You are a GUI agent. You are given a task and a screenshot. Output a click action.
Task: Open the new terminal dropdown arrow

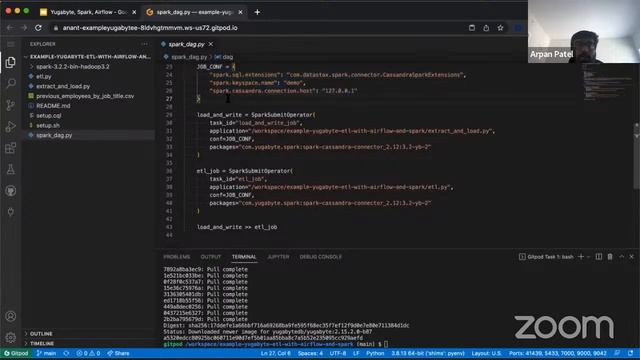click(588, 257)
